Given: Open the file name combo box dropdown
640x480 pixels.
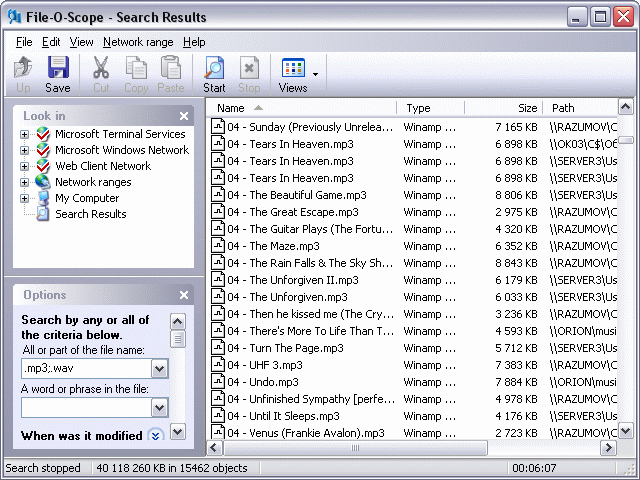Looking at the screenshot, I should point(160,369).
